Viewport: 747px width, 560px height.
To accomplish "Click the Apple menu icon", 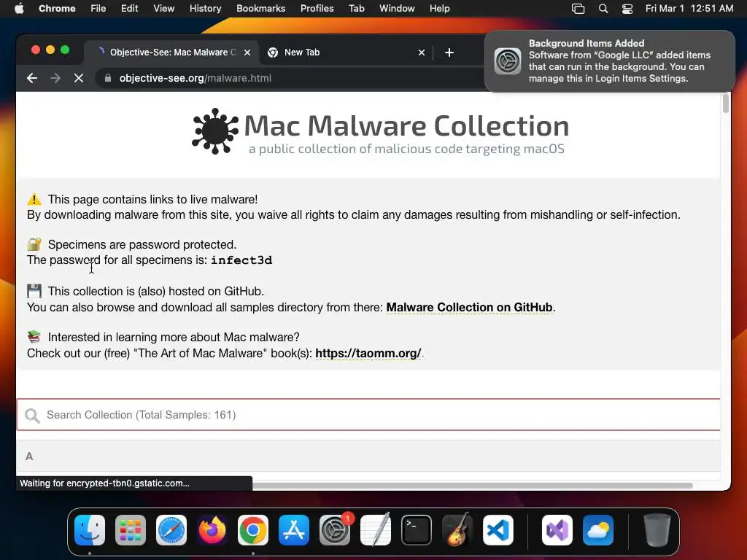I will coord(19,8).
